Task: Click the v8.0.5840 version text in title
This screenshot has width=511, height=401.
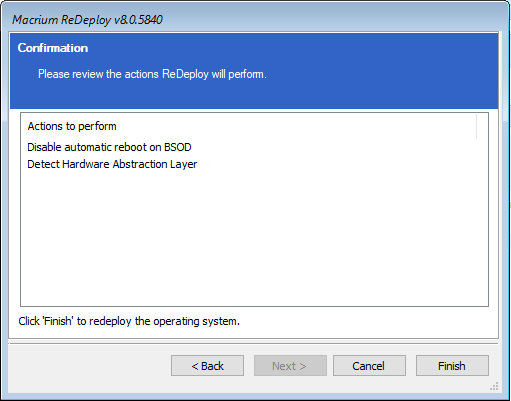Action: 138,20
